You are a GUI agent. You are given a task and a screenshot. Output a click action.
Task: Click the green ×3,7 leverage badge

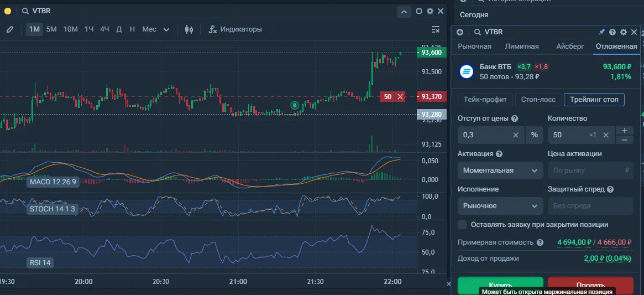[523, 66]
